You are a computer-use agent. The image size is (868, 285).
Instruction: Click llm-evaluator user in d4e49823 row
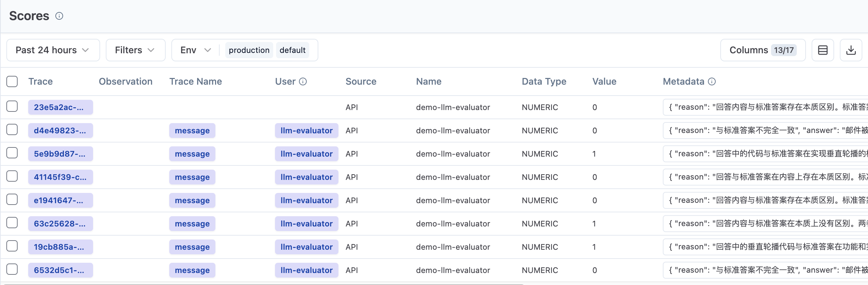(x=306, y=131)
